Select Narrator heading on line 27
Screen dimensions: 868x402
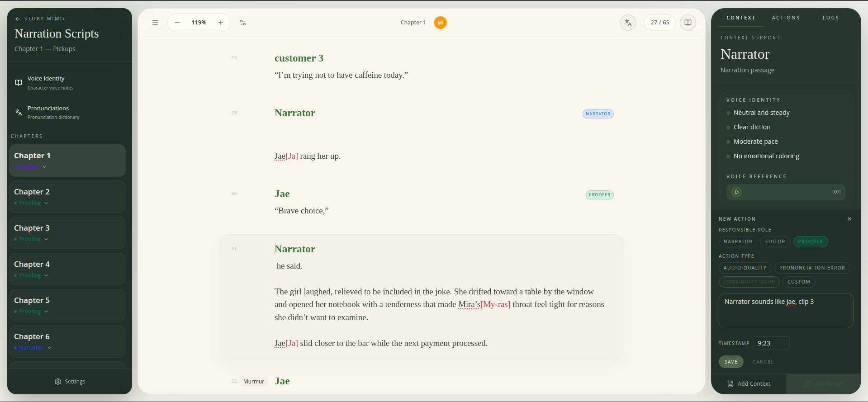click(x=295, y=249)
